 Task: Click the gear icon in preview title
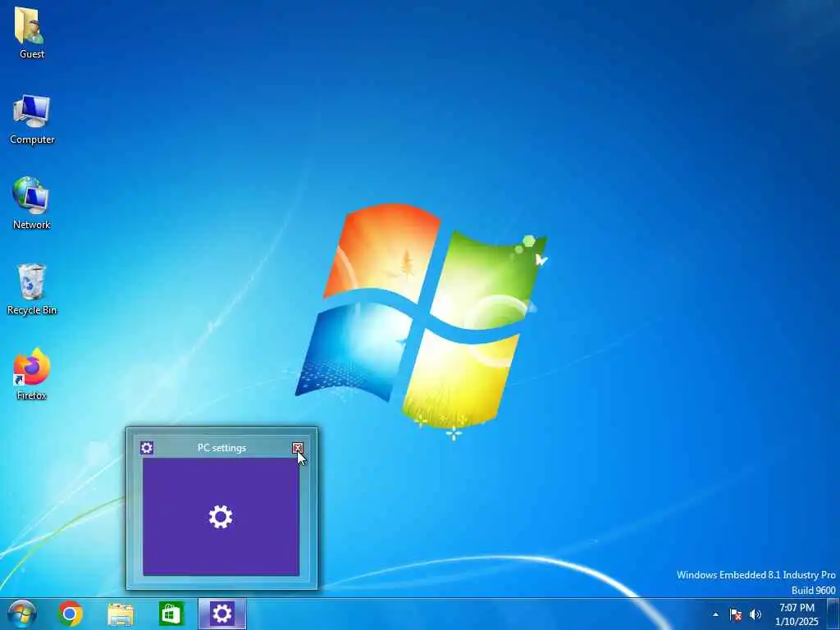click(147, 448)
